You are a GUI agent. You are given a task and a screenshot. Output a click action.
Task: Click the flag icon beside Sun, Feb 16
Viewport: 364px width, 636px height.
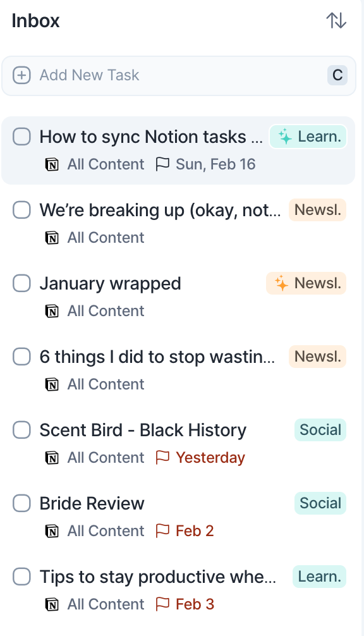click(x=162, y=164)
